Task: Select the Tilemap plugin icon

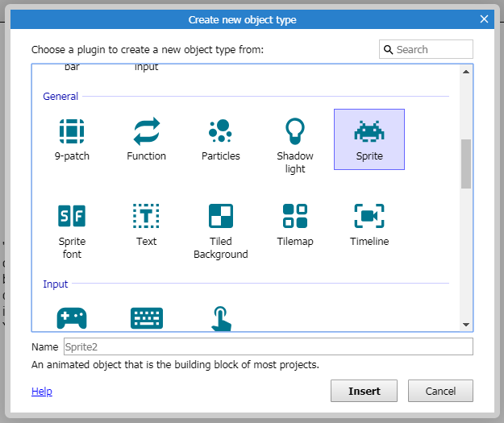Action: 295,216
